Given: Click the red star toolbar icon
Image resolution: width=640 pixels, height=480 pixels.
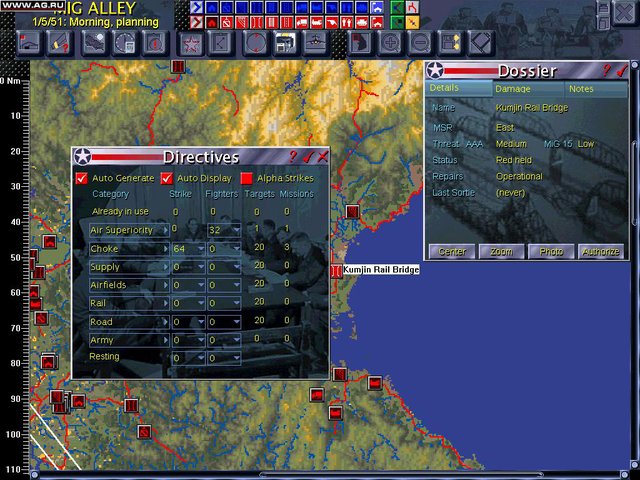Looking at the screenshot, I should pos(187,43).
